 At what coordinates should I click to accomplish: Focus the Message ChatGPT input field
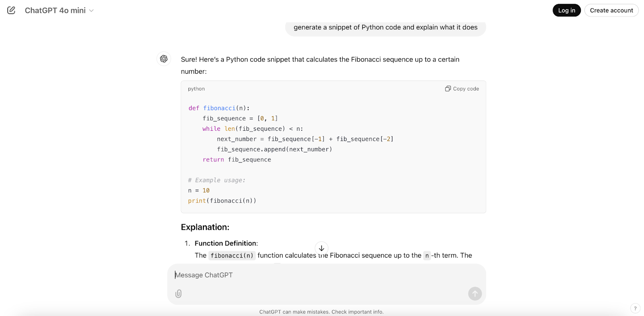[326, 275]
